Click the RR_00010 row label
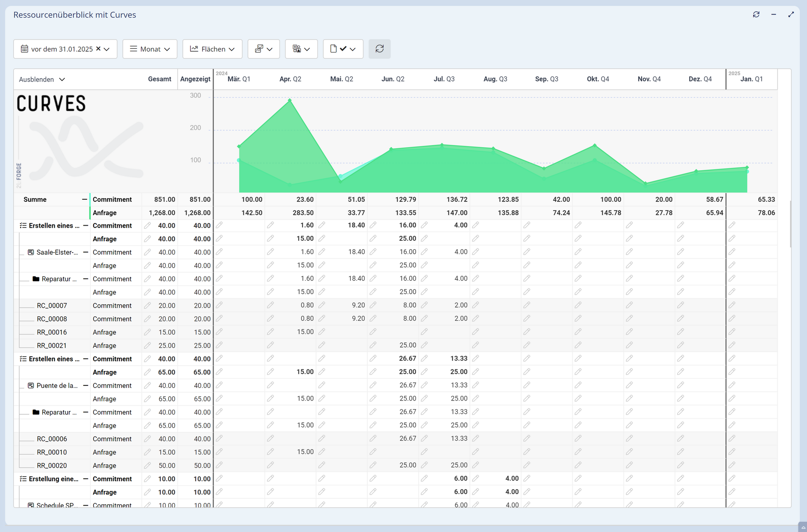Image resolution: width=807 pixels, height=532 pixels. (52, 452)
